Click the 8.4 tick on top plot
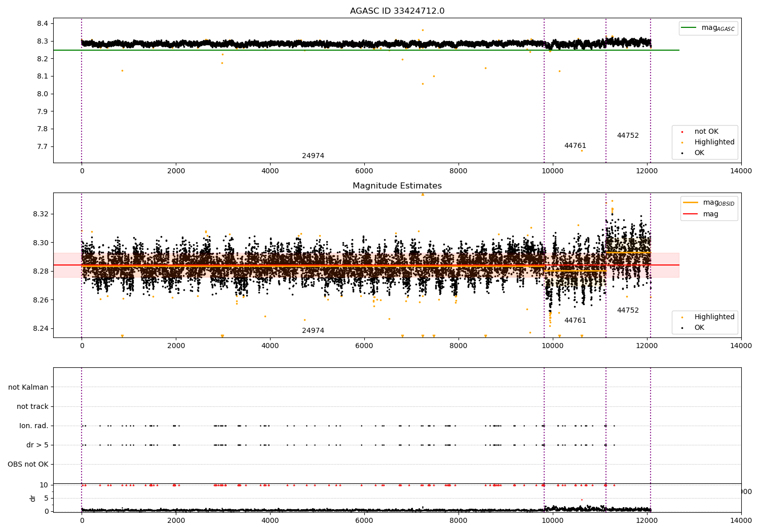Screen dimensions: 760x532 (43, 24)
